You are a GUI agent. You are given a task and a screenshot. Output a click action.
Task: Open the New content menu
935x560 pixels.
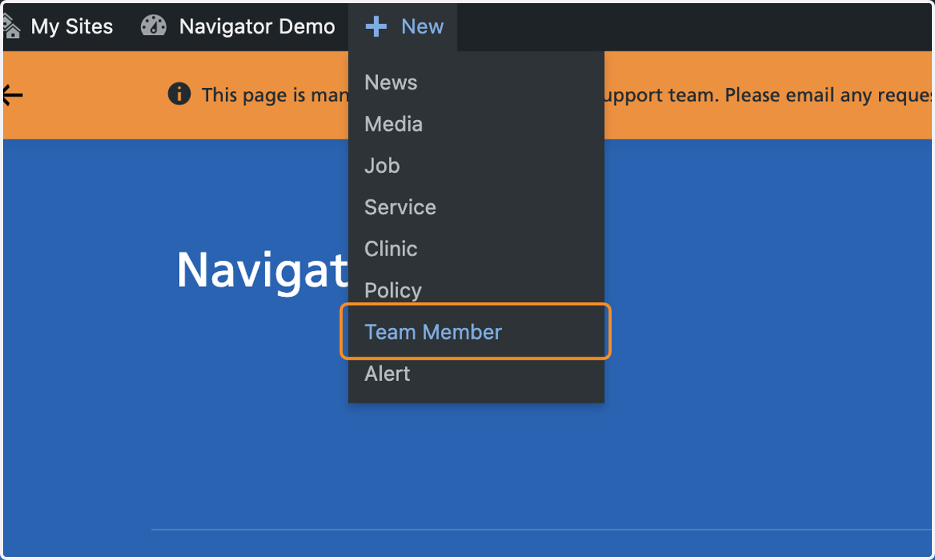point(404,26)
